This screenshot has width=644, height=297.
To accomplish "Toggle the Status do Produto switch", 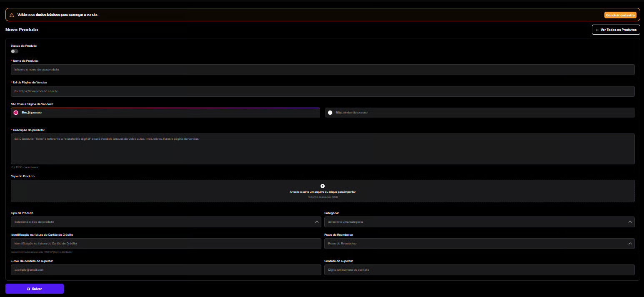I will pyautogui.click(x=15, y=51).
